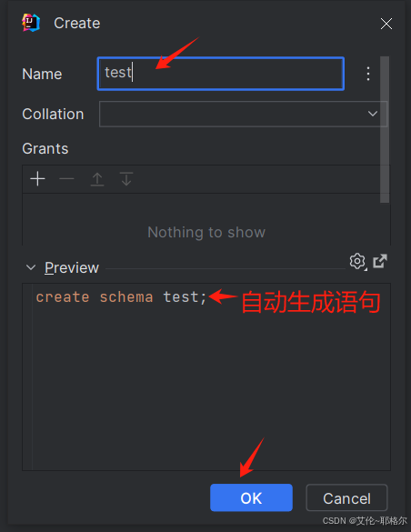Click the Collation dropdown arrow
The image size is (411, 532).
(373, 114)
